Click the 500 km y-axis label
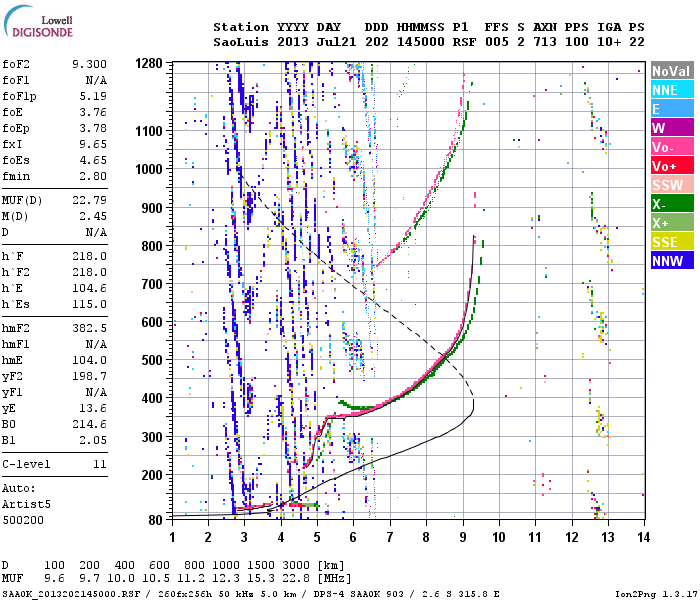The width and height of the screenshot is (700, 600). [152, 360]
